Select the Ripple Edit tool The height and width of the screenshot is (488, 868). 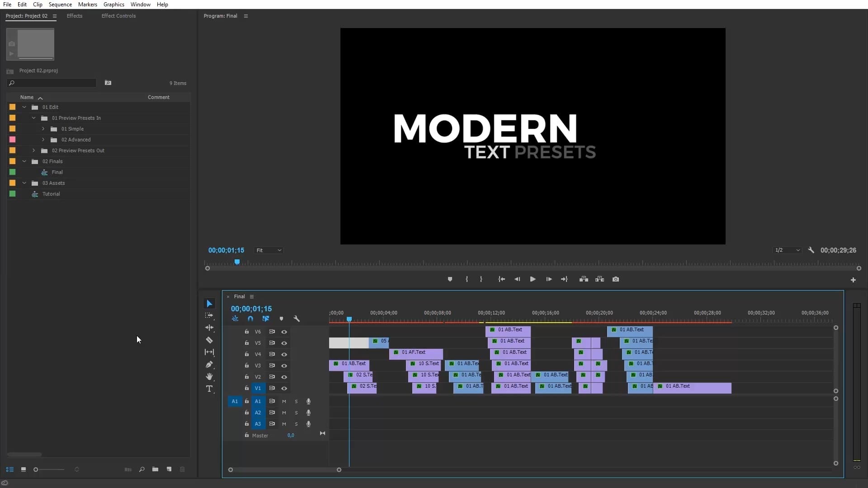(209, 328)
